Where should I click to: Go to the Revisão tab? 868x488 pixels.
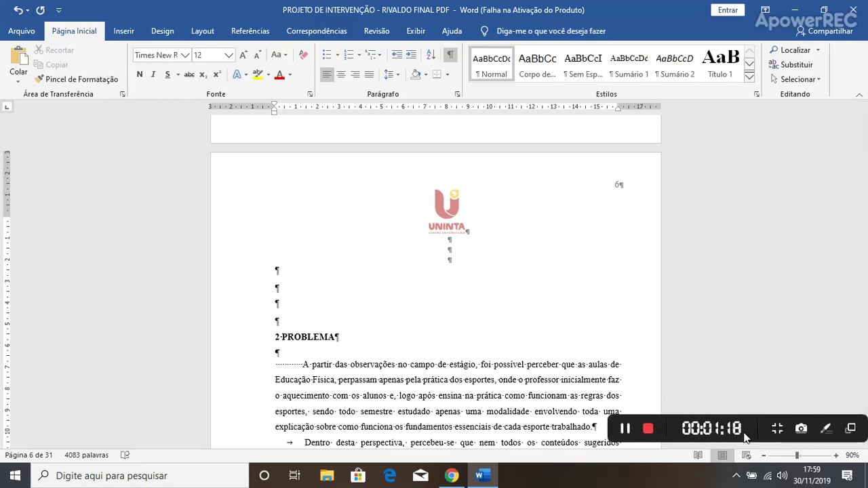pos(376,31)
